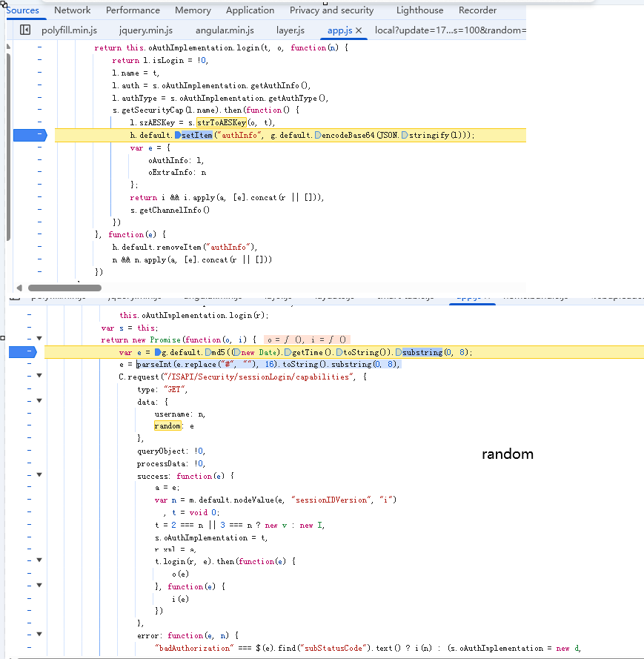Collapse the C.request code block
The height and width of the screenshot is (659, 644).
[x=39, y=375]
